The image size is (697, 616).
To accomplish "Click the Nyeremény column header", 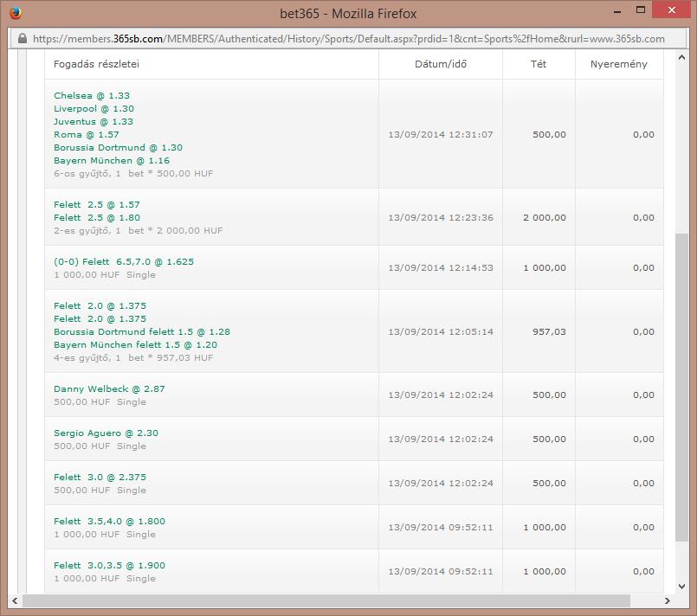I will click(x=619, y=64).
